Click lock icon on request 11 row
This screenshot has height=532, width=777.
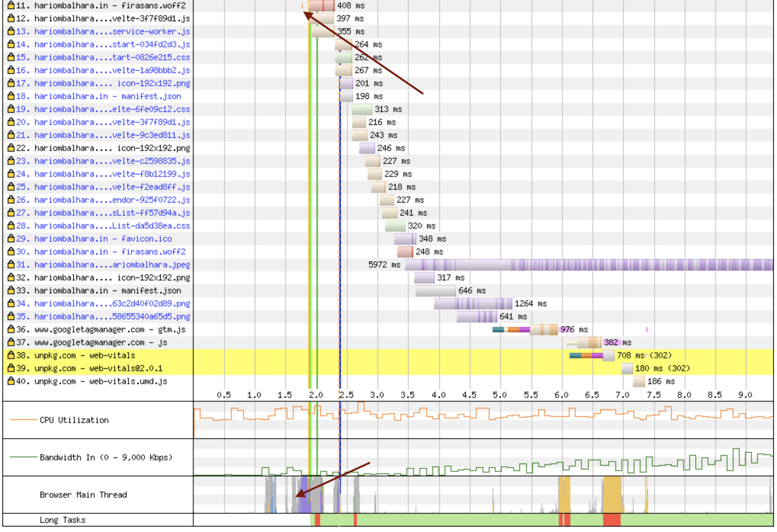[11, 5]
